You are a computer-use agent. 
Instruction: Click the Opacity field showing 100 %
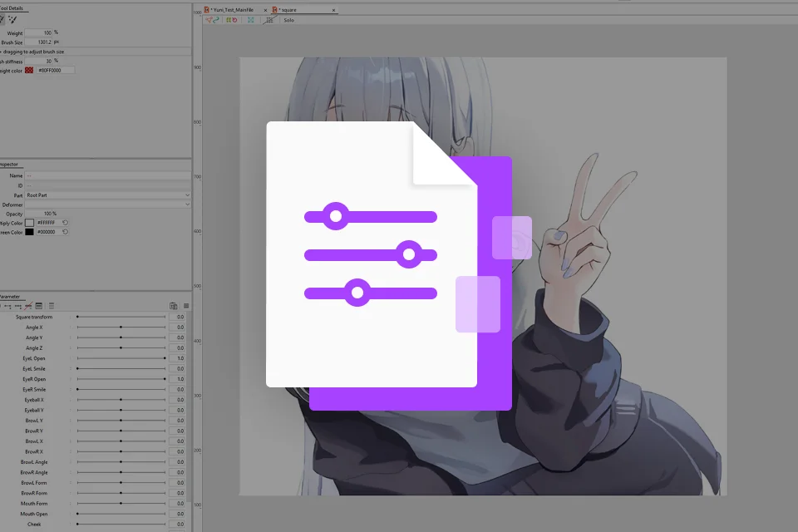tap(42, 214)
